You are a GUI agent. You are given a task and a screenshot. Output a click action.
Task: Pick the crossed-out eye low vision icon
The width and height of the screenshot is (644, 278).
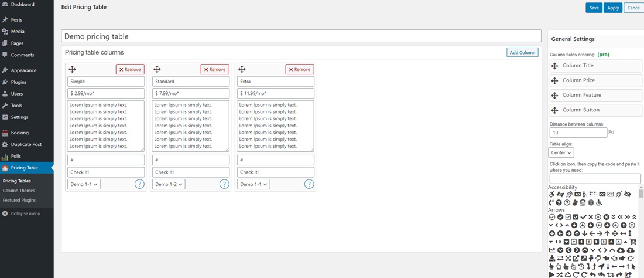pos(628,194)
